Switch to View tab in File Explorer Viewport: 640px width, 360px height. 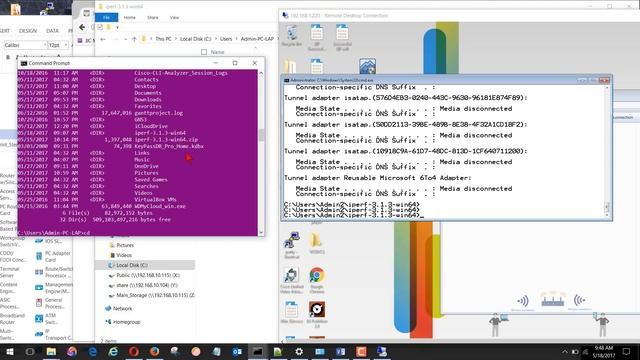pos(174,18)
